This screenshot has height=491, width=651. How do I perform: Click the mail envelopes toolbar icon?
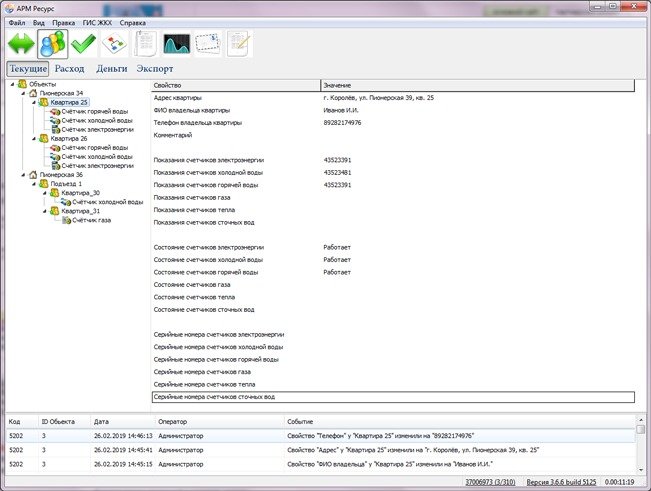tap(208, 45)
